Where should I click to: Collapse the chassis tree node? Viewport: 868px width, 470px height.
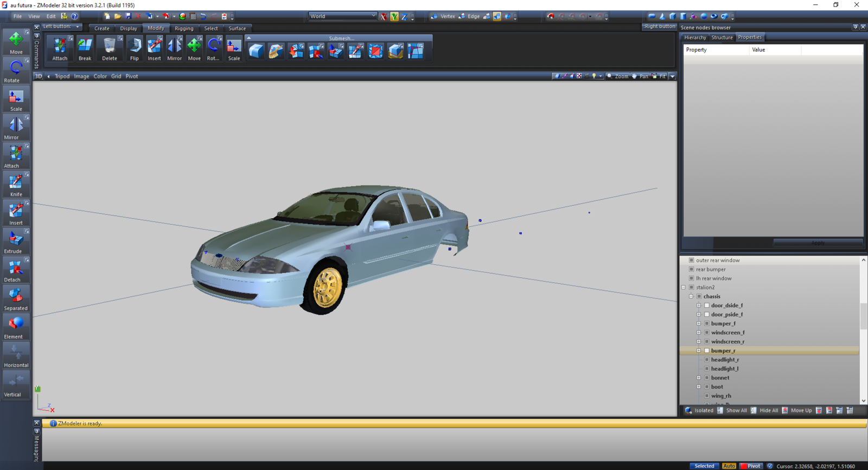click(691, 296)
